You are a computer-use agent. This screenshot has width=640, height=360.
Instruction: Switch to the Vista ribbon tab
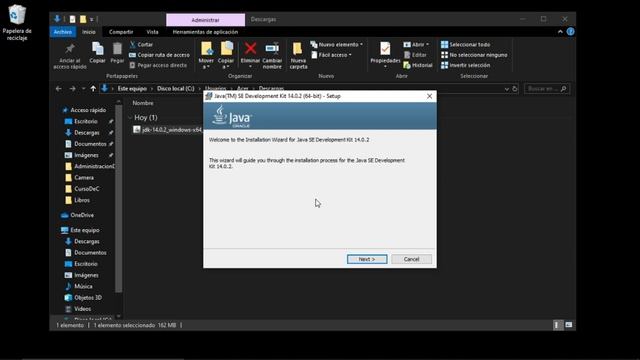pos(152,32)
